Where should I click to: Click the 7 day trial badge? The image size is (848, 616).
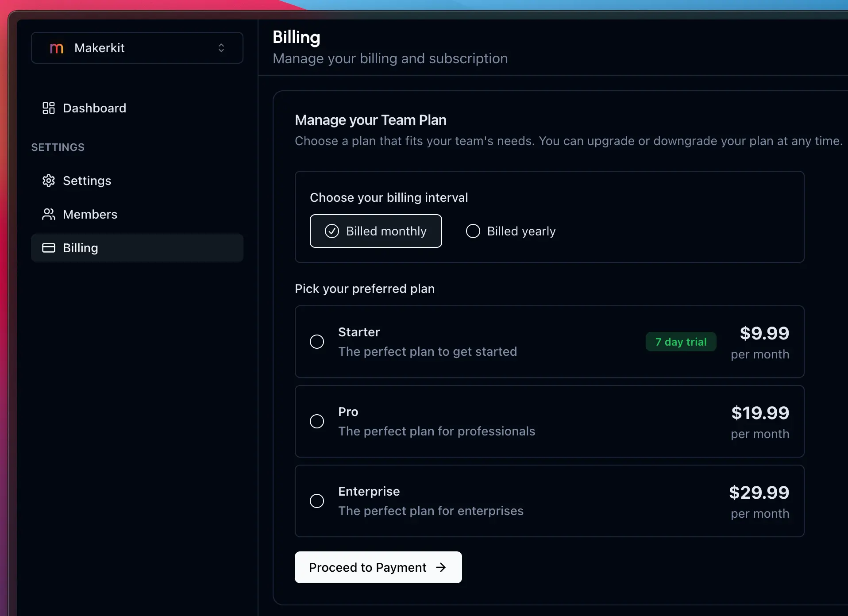coord(680,342)
